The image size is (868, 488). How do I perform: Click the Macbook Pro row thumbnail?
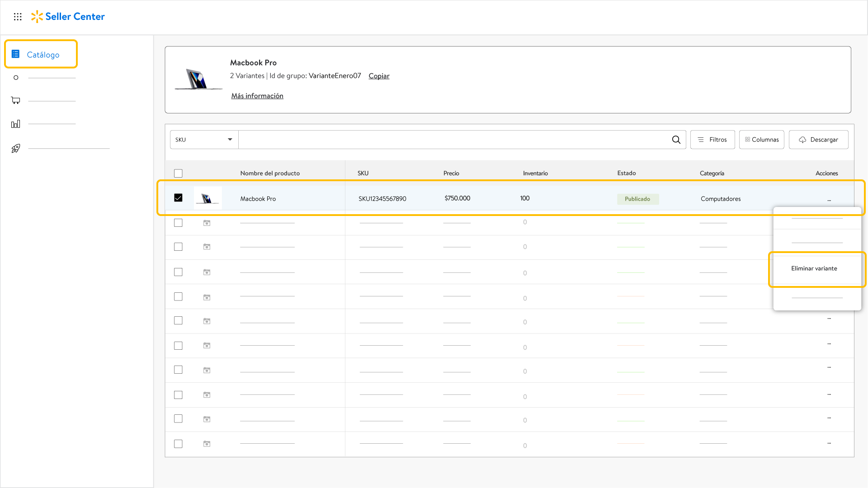pyautogui.click(x=208, y=198)
